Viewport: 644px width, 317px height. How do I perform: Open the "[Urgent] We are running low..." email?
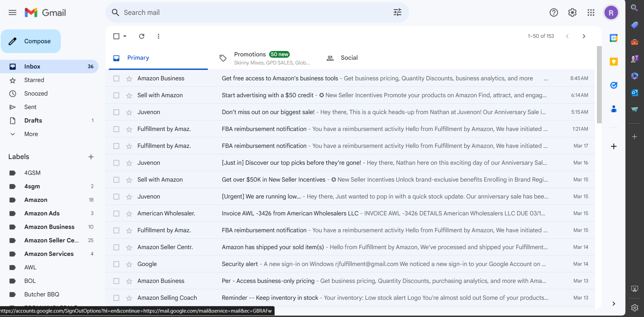[x=350, y=196]
